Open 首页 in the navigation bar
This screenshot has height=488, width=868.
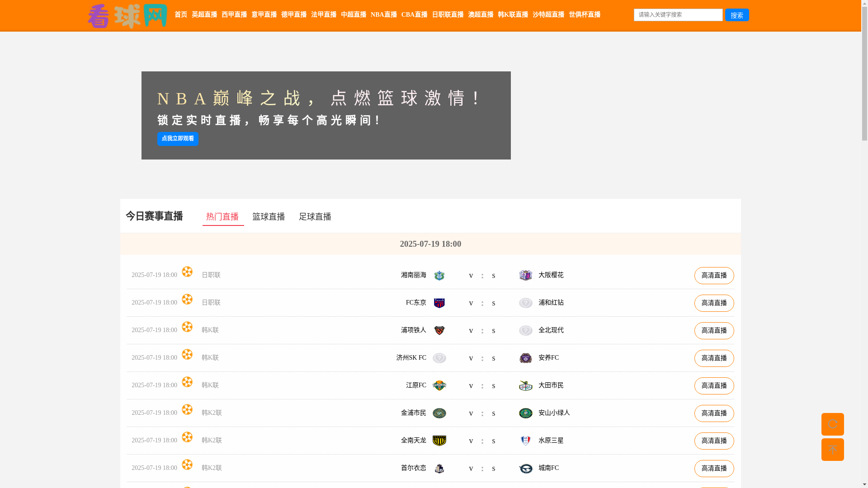coord(181,15)
